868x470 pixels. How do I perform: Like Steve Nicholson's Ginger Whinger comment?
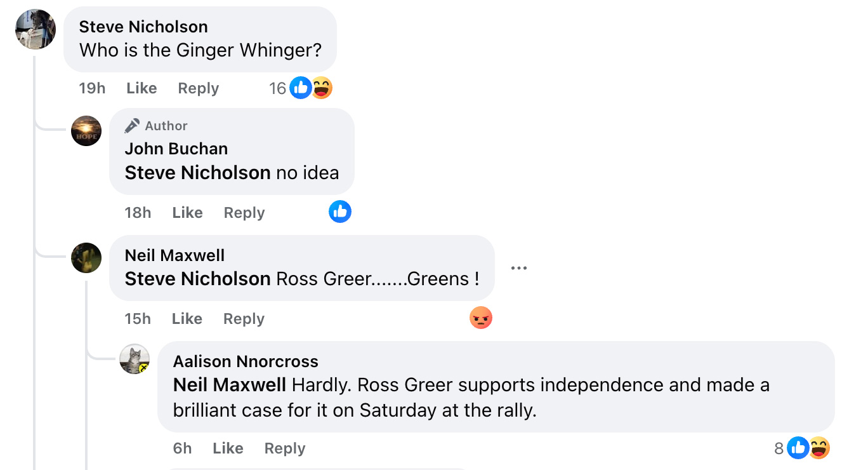coord(141,88)
